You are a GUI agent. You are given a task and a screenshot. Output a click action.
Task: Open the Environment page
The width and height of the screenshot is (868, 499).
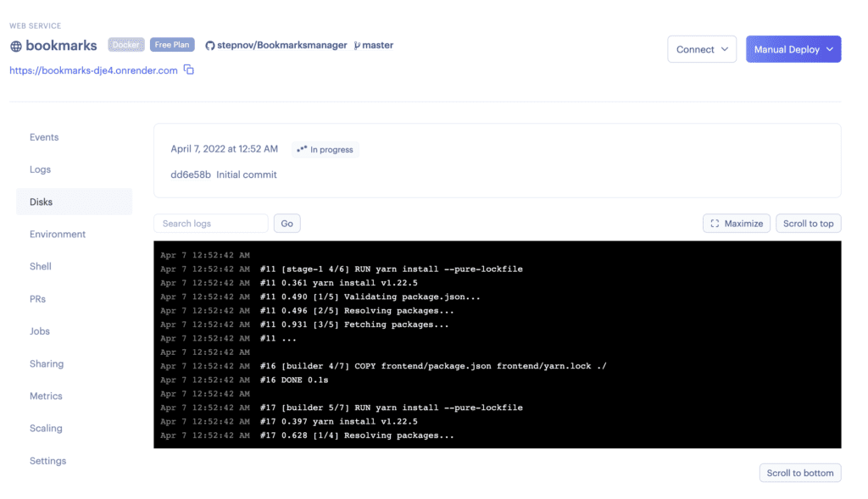click(x=58, y=234)
